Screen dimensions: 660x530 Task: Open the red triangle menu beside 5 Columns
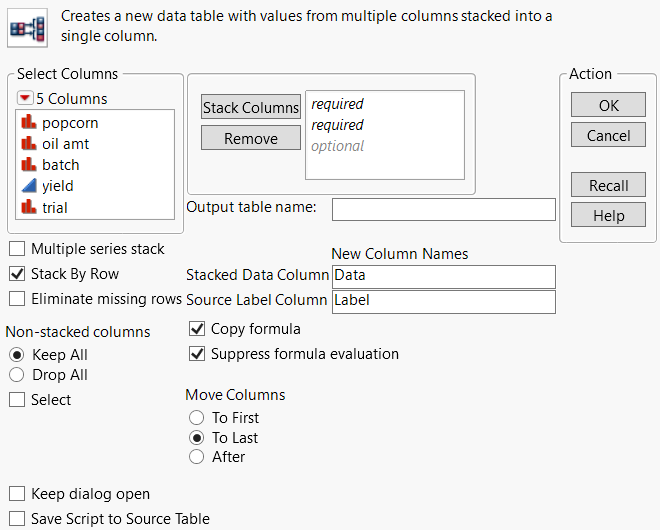[x=25, y=99]
